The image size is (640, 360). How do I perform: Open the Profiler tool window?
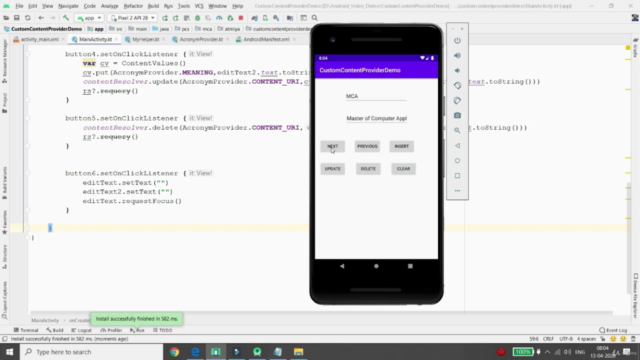(111, 330)
